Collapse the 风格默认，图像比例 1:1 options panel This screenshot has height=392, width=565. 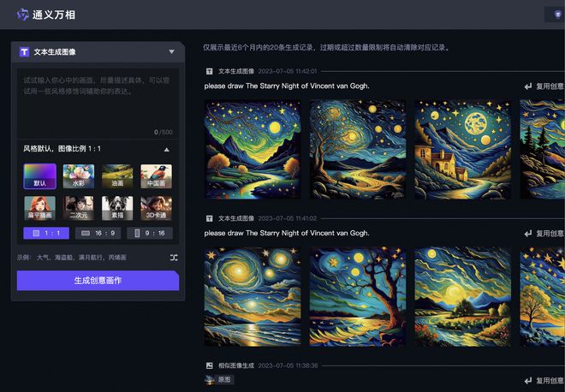[x=166, y=149]
